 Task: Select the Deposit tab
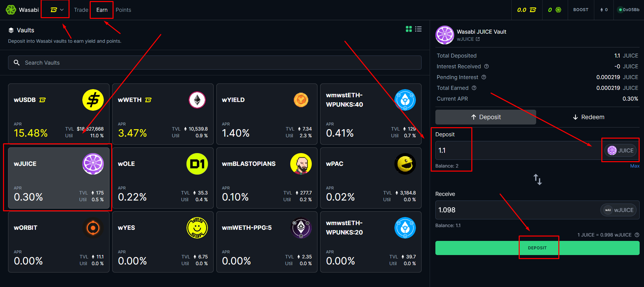click(486, 117)
